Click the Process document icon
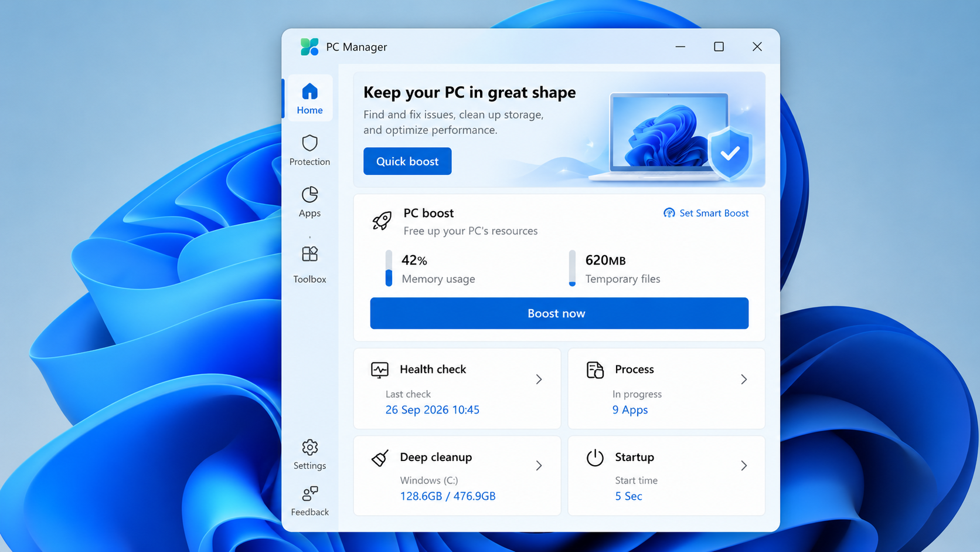Screen dimensions: 980x552 tap(595, 370)
